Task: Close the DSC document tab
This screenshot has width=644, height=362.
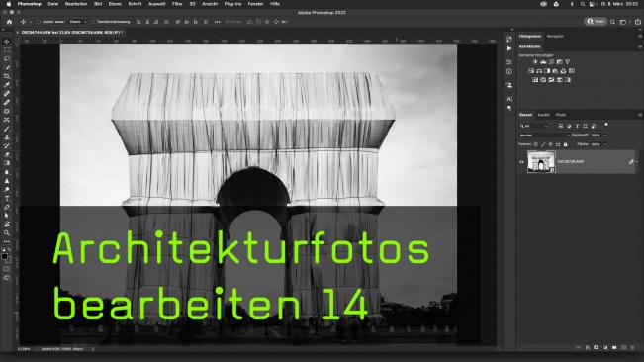Action: click(17, 32)
